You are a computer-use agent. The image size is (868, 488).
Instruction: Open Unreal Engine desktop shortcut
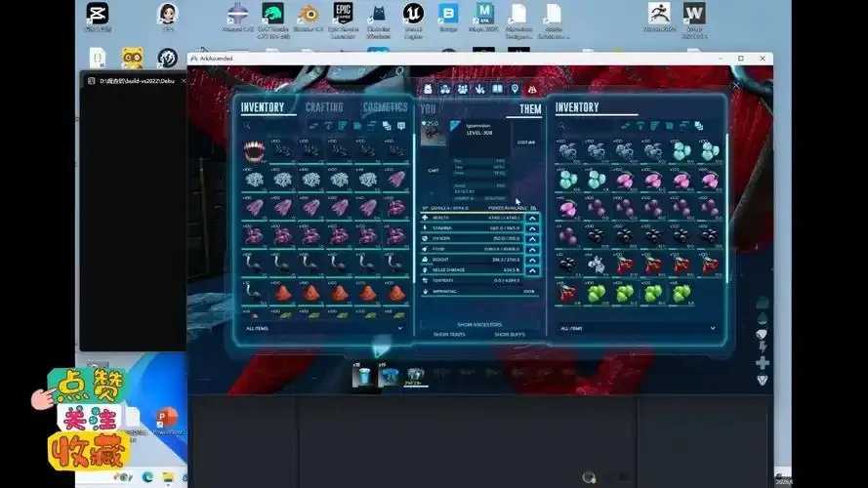(413, 20)
